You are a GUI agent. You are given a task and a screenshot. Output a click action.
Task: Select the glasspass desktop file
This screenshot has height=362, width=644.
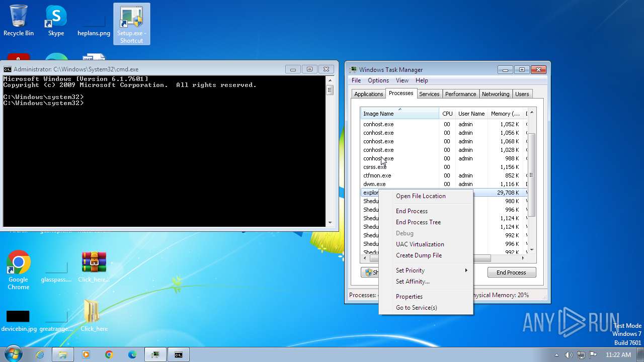56,273
